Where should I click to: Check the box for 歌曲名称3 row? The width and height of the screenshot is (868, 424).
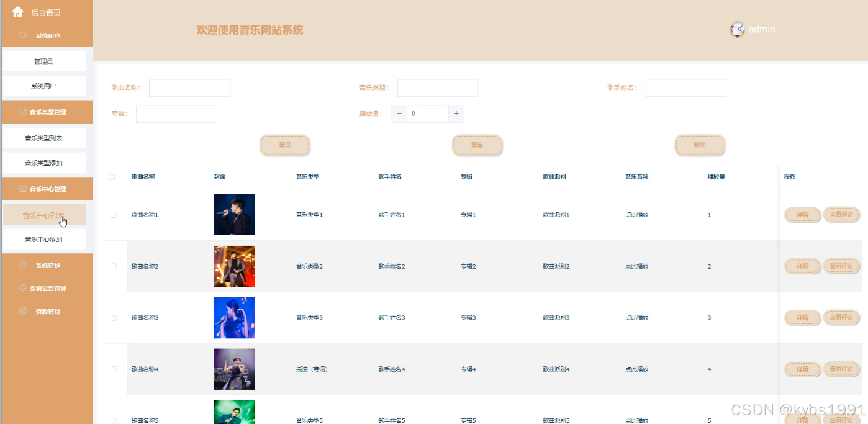113,318
